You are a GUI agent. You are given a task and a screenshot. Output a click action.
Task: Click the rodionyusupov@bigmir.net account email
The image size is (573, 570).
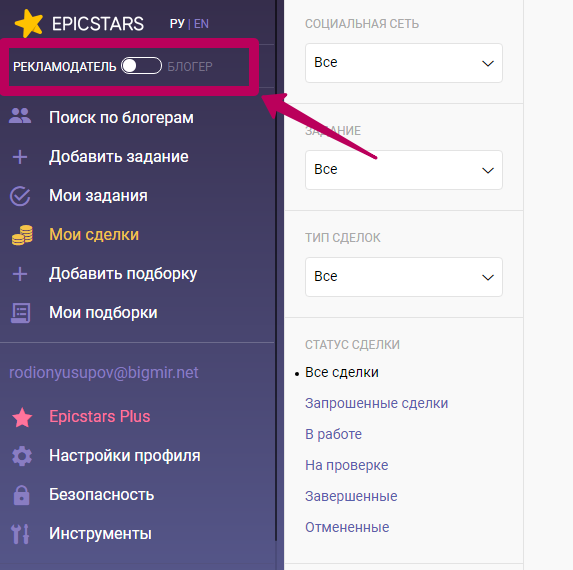104,373
